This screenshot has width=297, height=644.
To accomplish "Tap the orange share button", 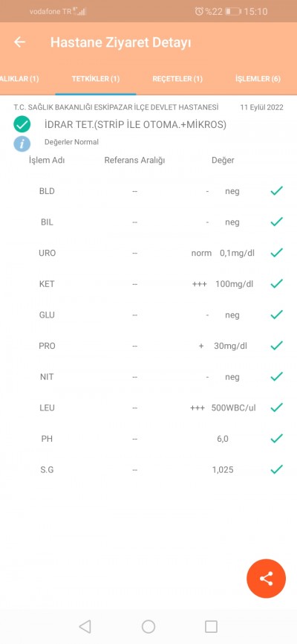I will click(266, 579).
